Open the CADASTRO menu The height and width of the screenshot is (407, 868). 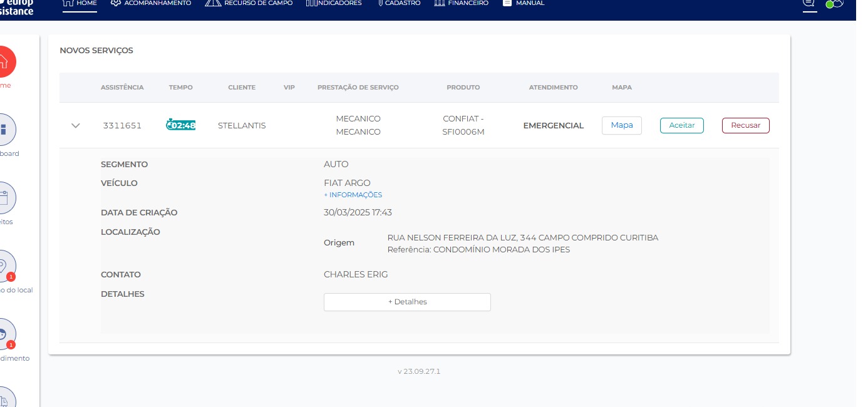click(x=399, y=3)
